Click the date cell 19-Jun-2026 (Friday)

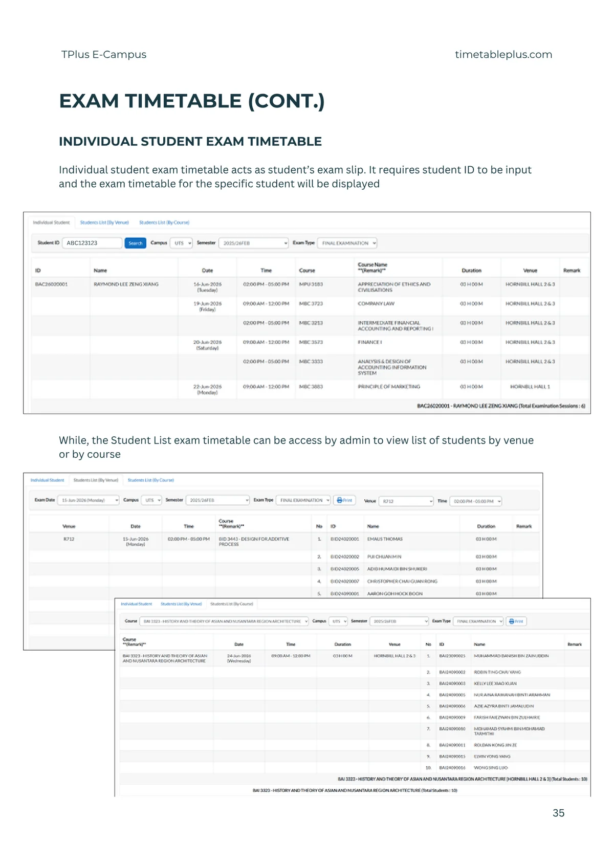pyautogui.click(x=207, y=306)
